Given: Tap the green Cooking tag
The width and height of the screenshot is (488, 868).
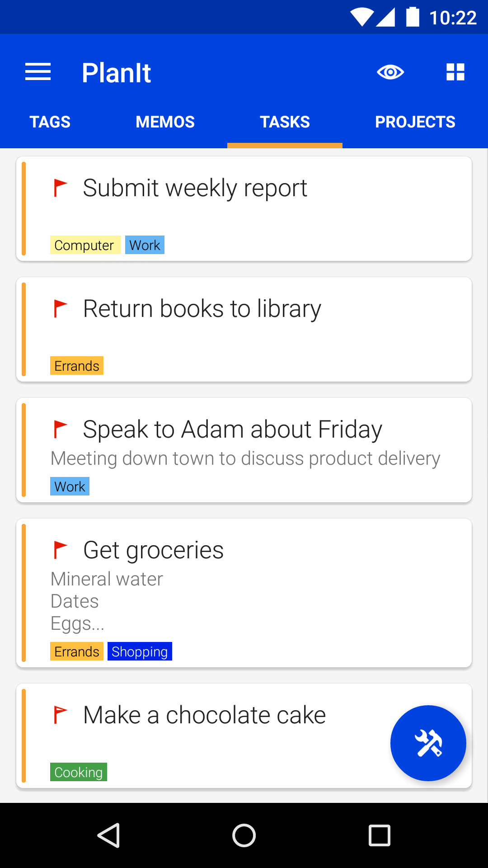Looking at the screenshot, I should point(79,772).
